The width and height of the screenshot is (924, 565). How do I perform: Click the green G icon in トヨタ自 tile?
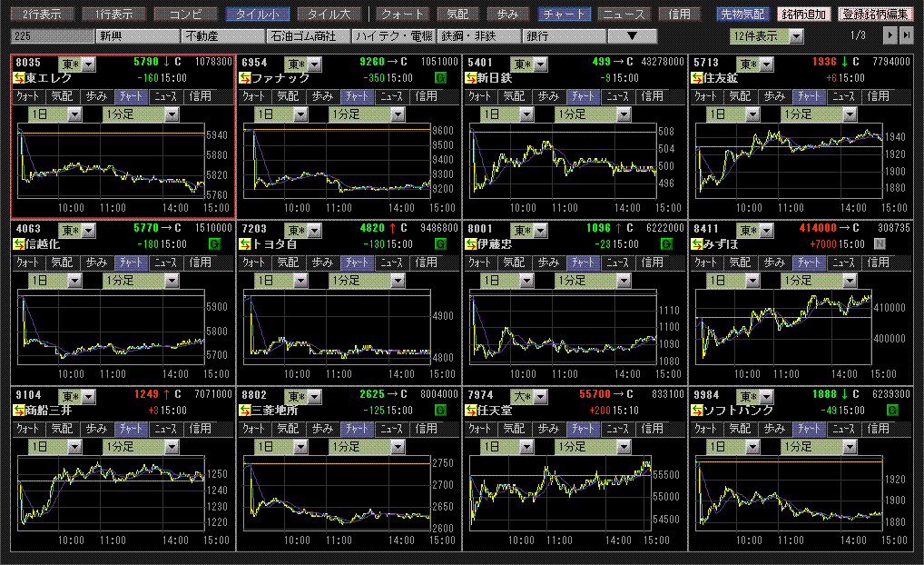pos(440,244)
